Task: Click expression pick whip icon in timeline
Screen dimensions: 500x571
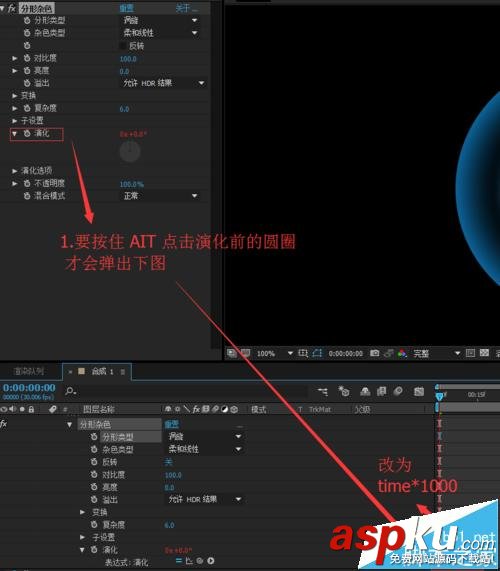Action: pos(200,561)
